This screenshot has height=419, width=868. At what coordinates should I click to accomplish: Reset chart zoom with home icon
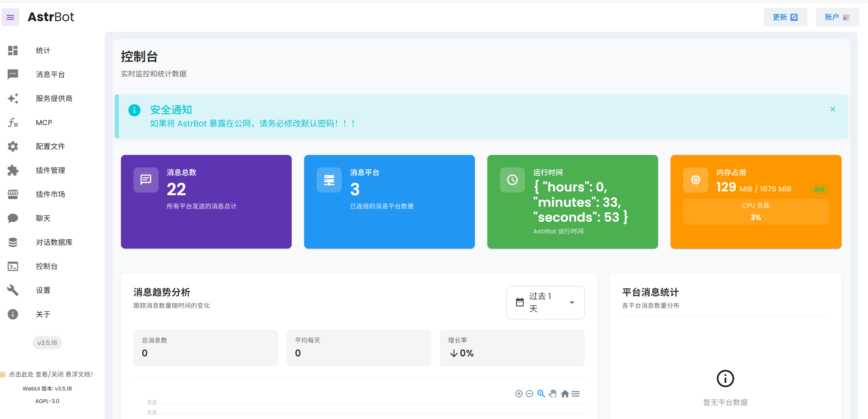click(x=565, y=394)
